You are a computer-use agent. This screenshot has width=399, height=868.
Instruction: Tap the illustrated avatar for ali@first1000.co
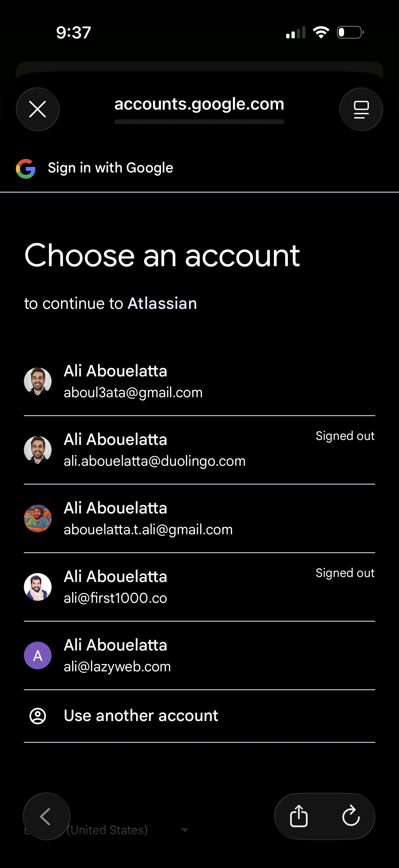(x=38, y=587)
